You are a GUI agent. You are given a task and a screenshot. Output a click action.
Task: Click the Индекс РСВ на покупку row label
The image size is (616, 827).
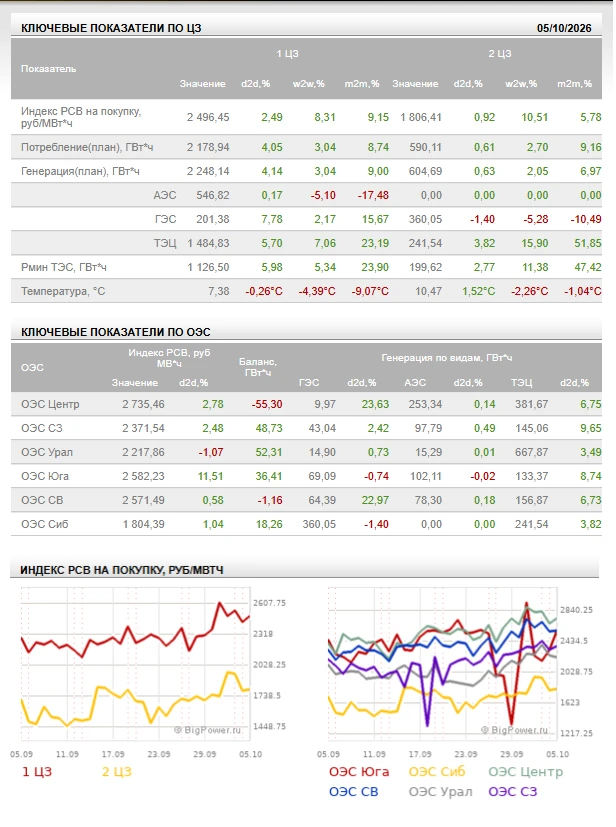click(x=81, y=117)
